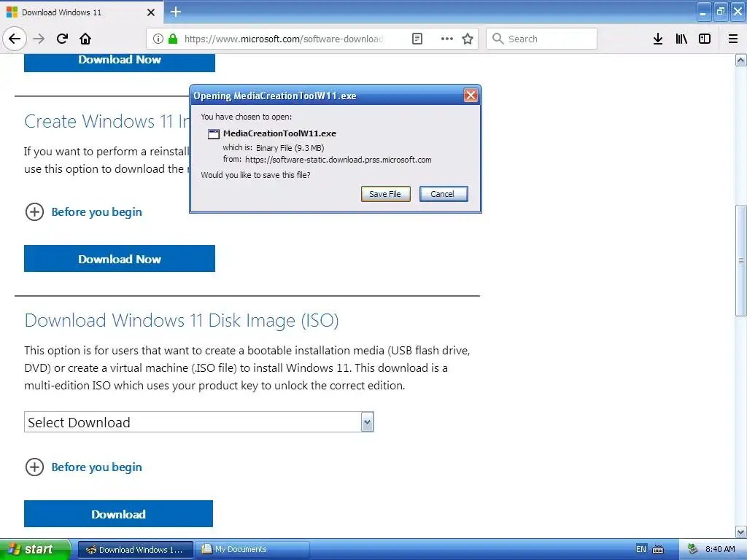Click the system tray network icon

click(x=693, y=550)
